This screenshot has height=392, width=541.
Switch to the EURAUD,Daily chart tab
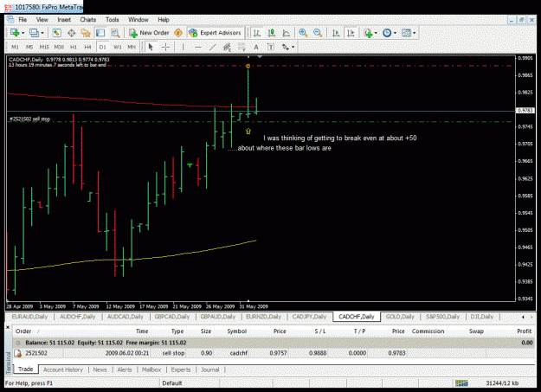tap(29, 317)
